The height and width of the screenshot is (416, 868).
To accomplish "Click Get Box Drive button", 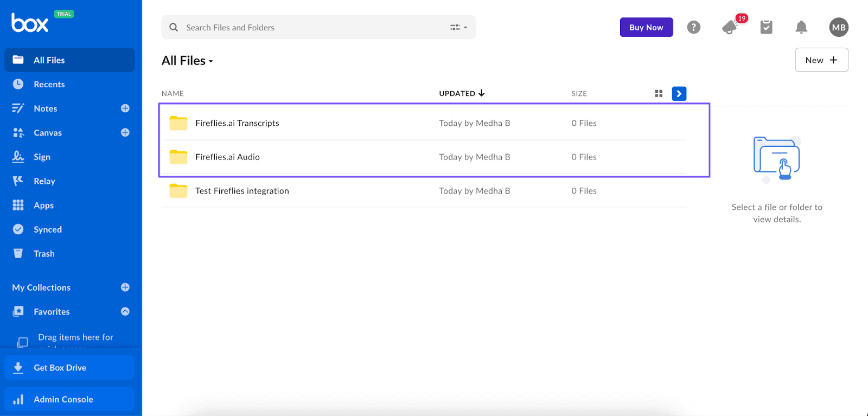I will tap(69, 368).
